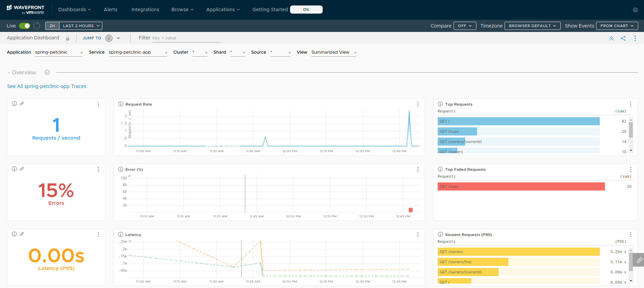Viewport: 644px width, 288px height.
Task: Open dashboard kebab menu below Show Events
Action: [x=635, y=38]
